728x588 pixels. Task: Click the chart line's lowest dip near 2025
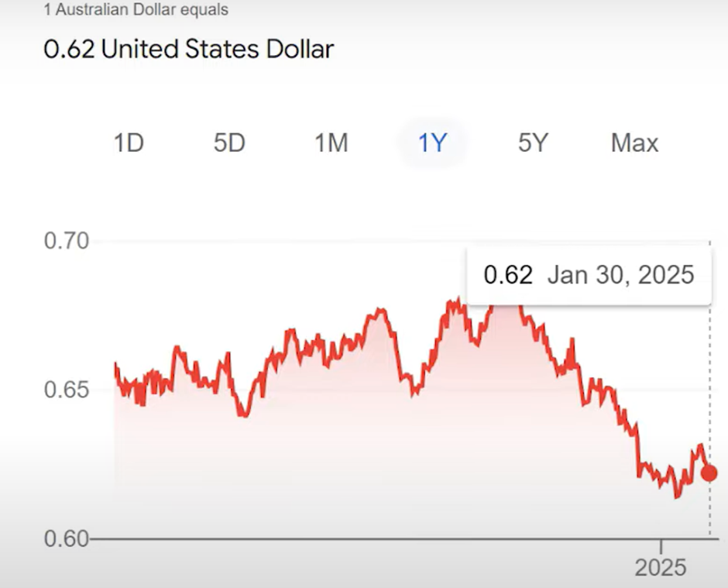[x=677, y=496]
